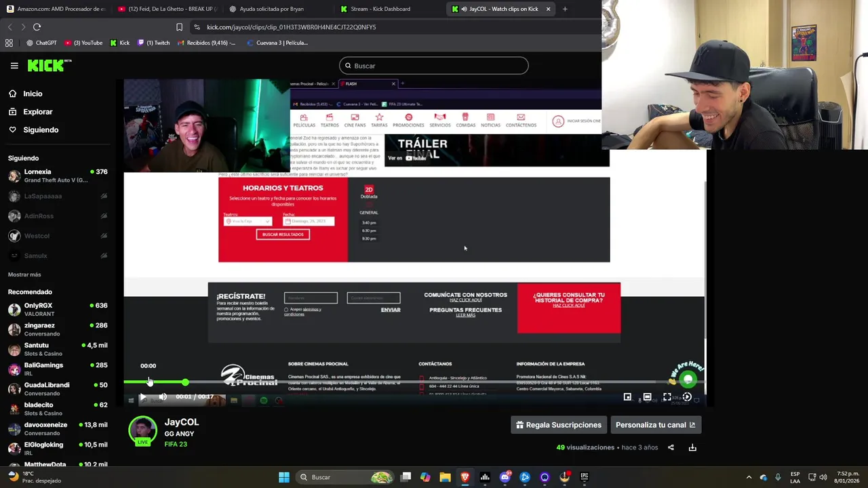The height and width of the screenshot is (488, 868).
Task: Switch to the Feid BREAK UP YouTube tab
Action: (x=167, y=9)
